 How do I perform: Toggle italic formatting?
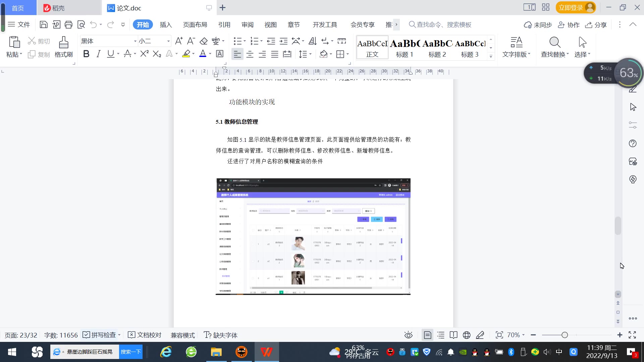tap(98, 54)
